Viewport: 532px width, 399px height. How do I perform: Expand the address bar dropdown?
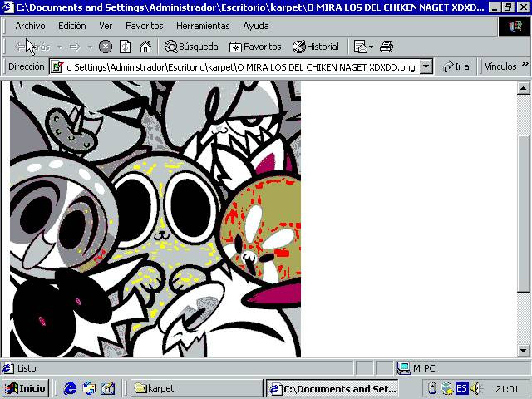[x=426, y=66]
